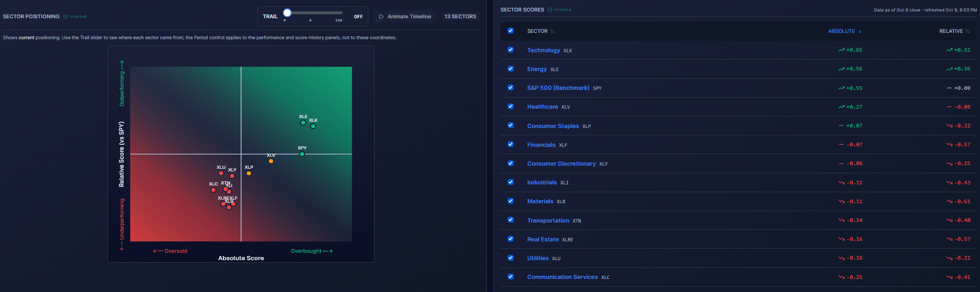Select the XLV orange dot on chart
The image size is (980, 292).
[x=271, y=161]
